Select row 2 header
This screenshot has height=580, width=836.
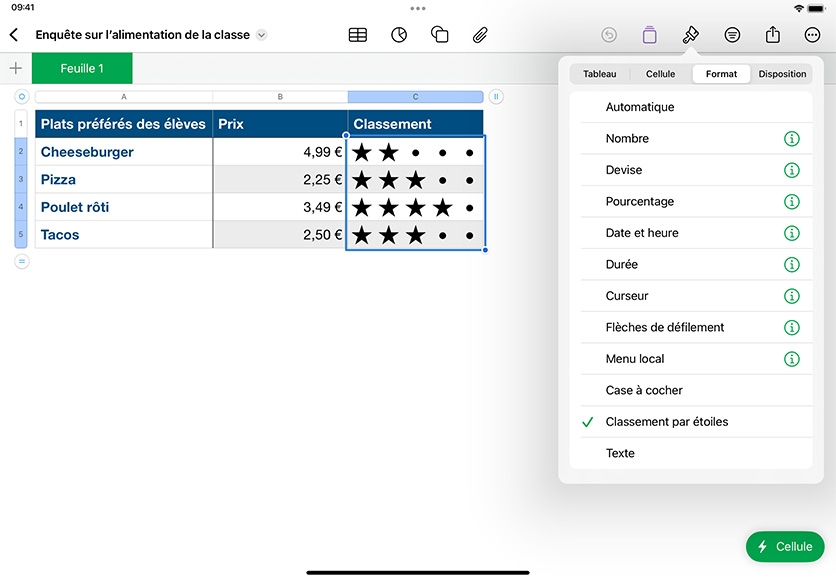21,151
